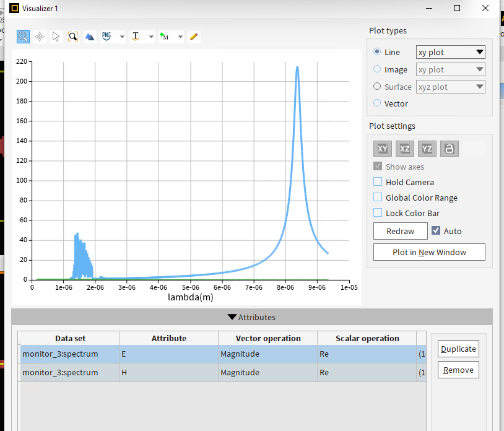
Task: Click the PNG export icon
Action: click(x=106, y=37)
